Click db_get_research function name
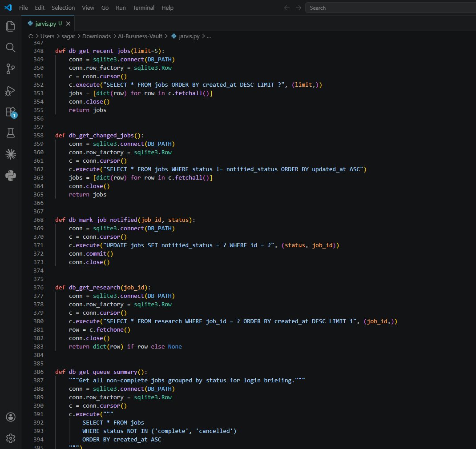Image resolution: width=476 pixels, height=449 pixels. coord(94,287)
